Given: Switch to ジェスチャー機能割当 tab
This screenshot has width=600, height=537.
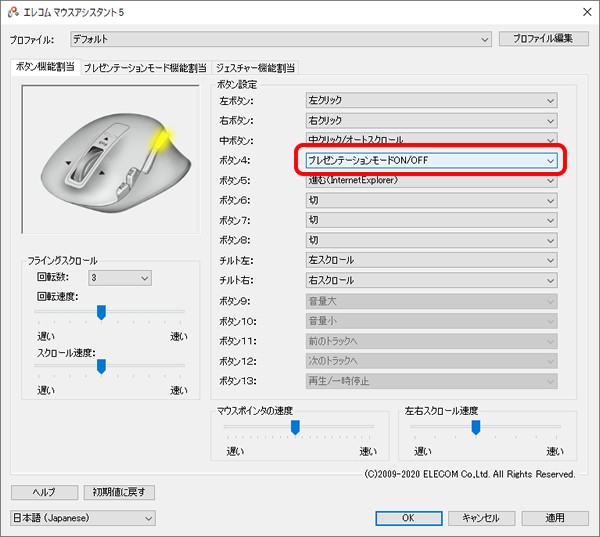Looking at the screenshot, I should tap(255, 68).
